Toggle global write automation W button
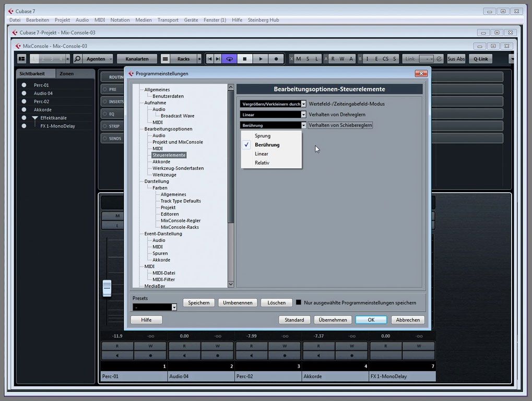 342,58
